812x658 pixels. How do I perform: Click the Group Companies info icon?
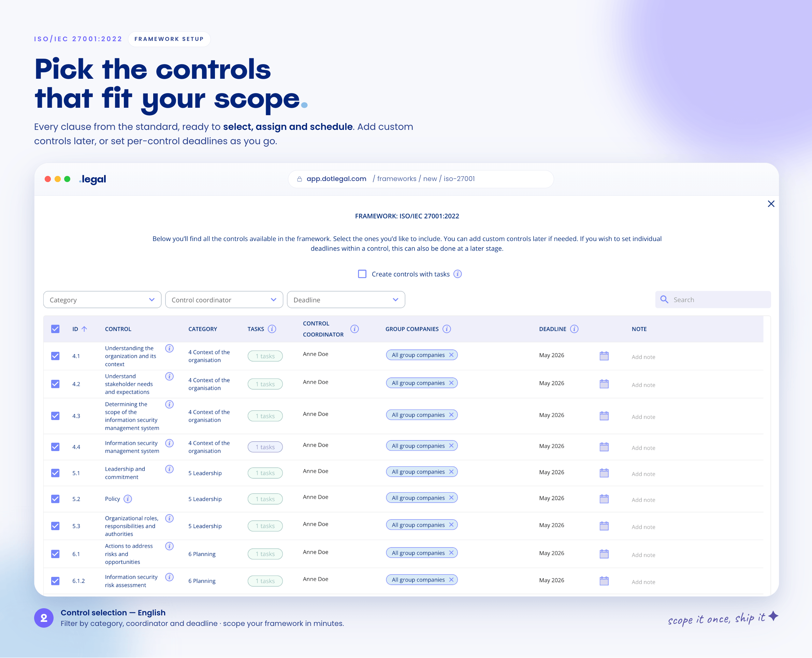pos(447,329)
